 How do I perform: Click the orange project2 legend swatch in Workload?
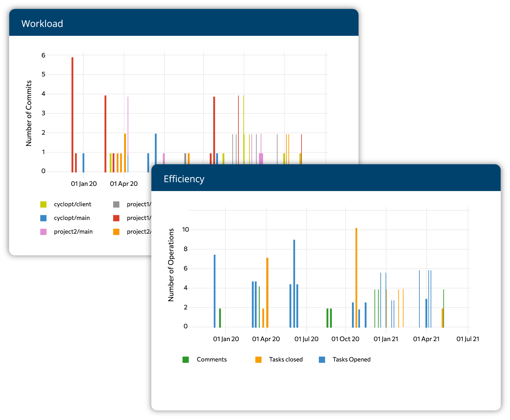(116, 232)
